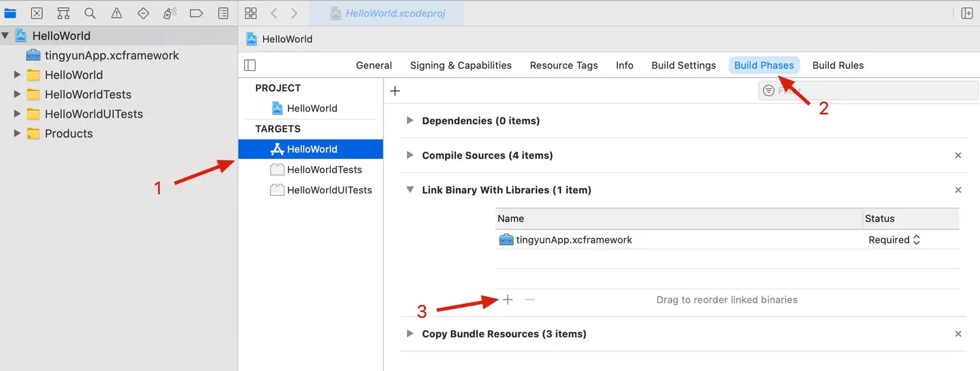Click the minus button to remove linked library
Screen dimensions: 980x371
pos(530,300)
